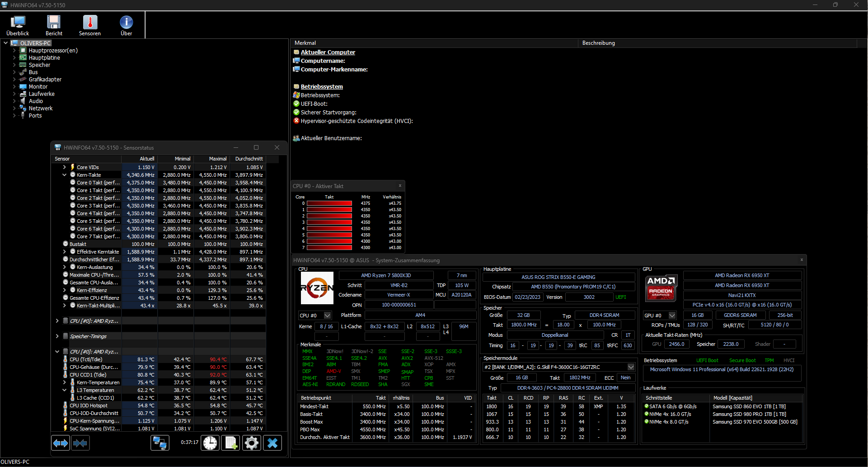The height and width of the screenshot is (467, 868).
Task: Click the Audio speaker icon
Action: (x=23, y=101)
